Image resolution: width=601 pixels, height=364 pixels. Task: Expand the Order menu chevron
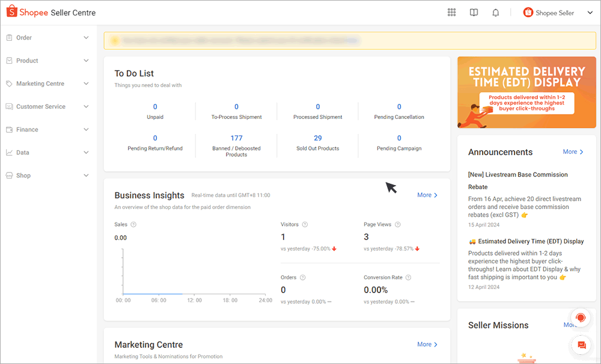click(86, 38)
